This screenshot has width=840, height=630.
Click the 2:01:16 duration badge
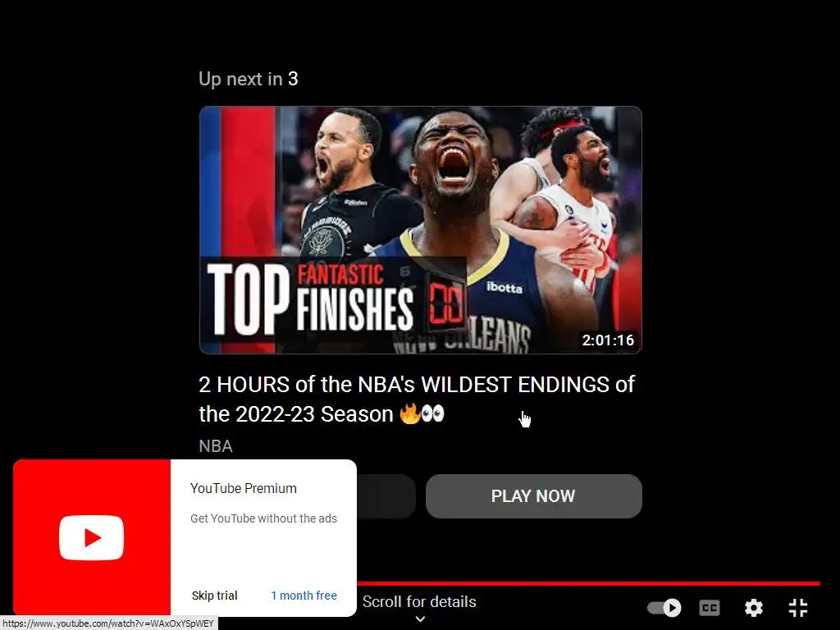point(608,340)
